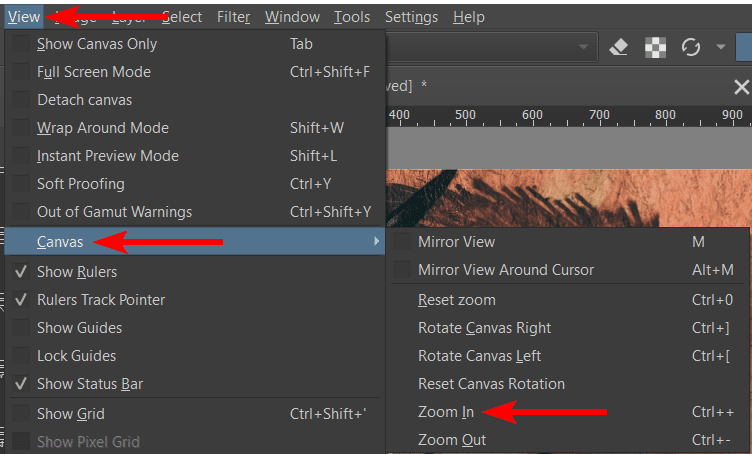Click the preserve alpha checkerboard icon
Image resolution: width=752 pixels, height=454 pixels.
655,47
